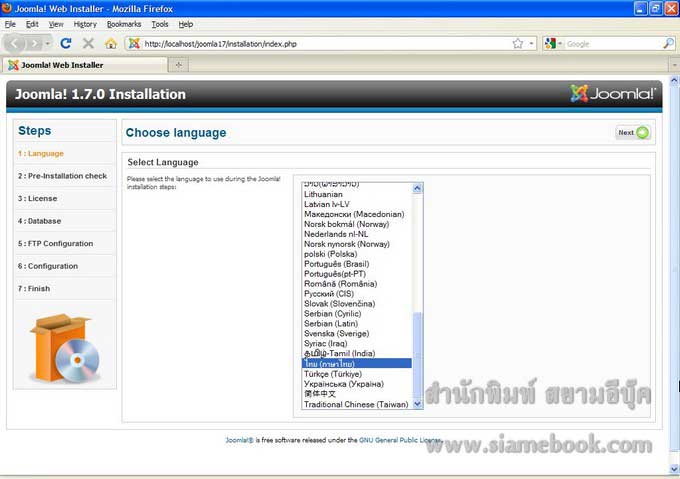
Task: Open the list all tabs dropdown
Action: [674, 65]
